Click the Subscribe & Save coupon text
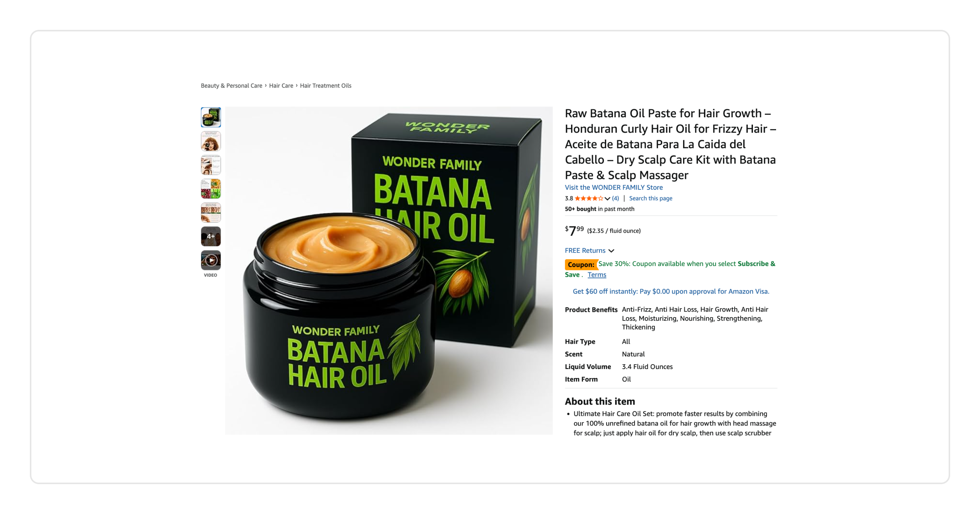 pos(670,269)
